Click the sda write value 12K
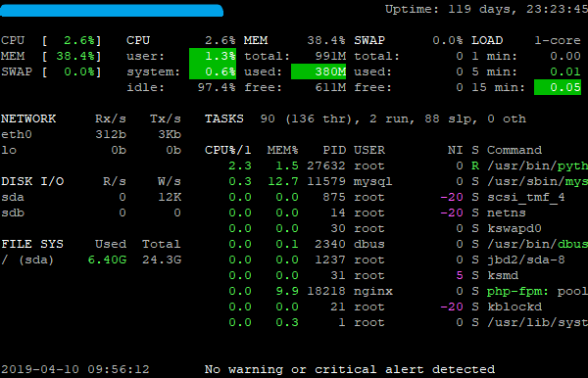This screenshot has height=378, width=588. 170,198
